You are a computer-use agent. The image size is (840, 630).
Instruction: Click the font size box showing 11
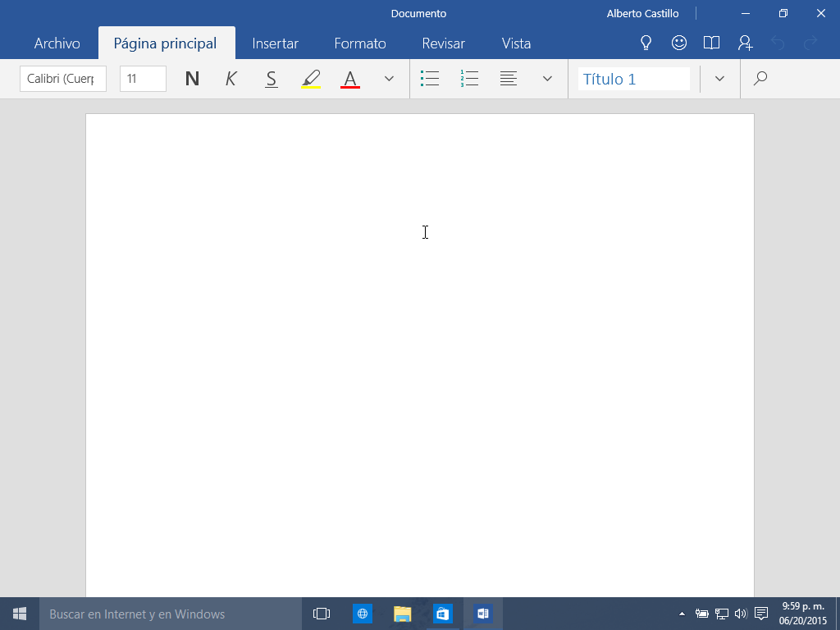tap(143, 79)
